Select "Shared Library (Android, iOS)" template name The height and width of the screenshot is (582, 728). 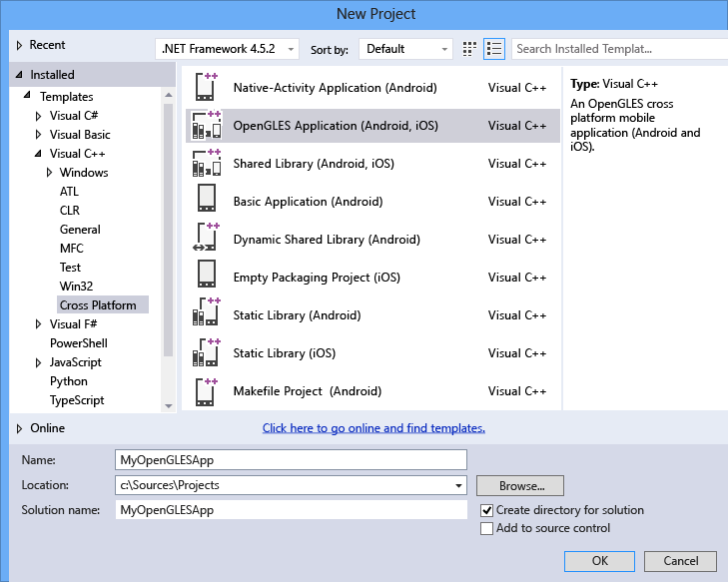point(314,164)
